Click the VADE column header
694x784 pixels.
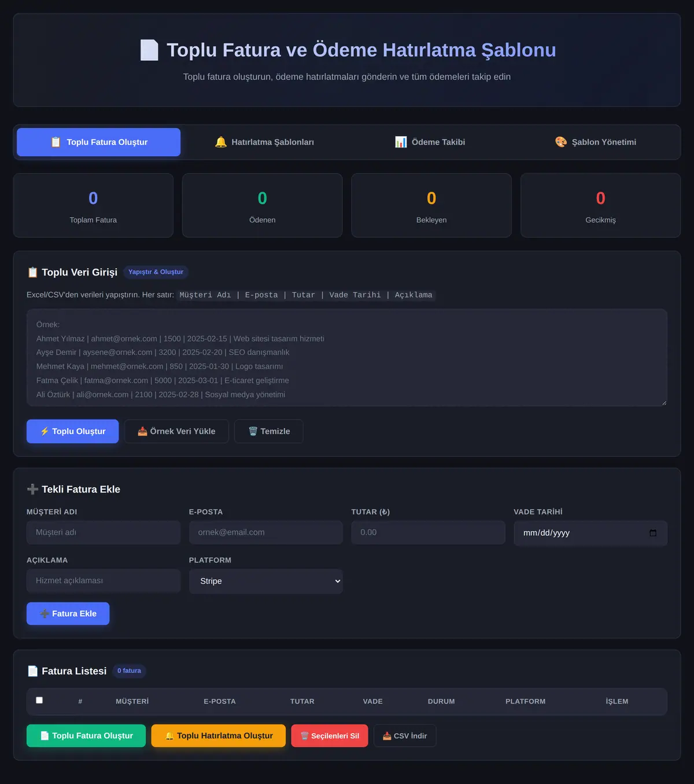tap(373, 701)
